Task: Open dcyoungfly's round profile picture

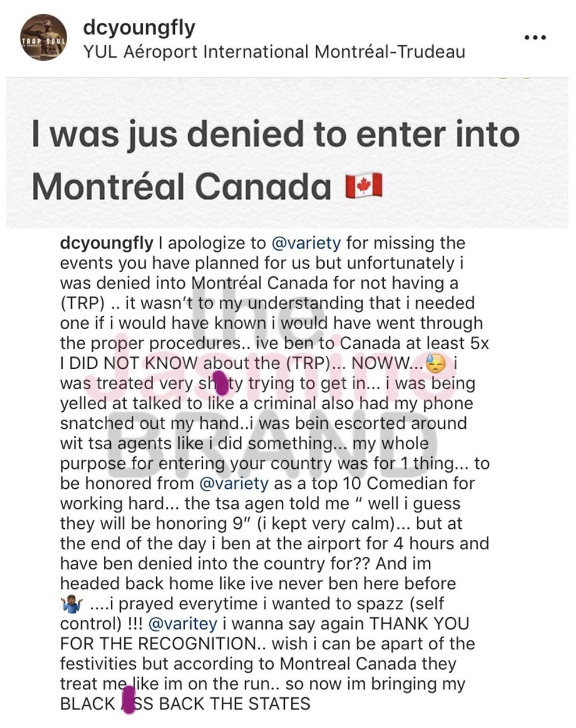Action: [x=43, y=37]
